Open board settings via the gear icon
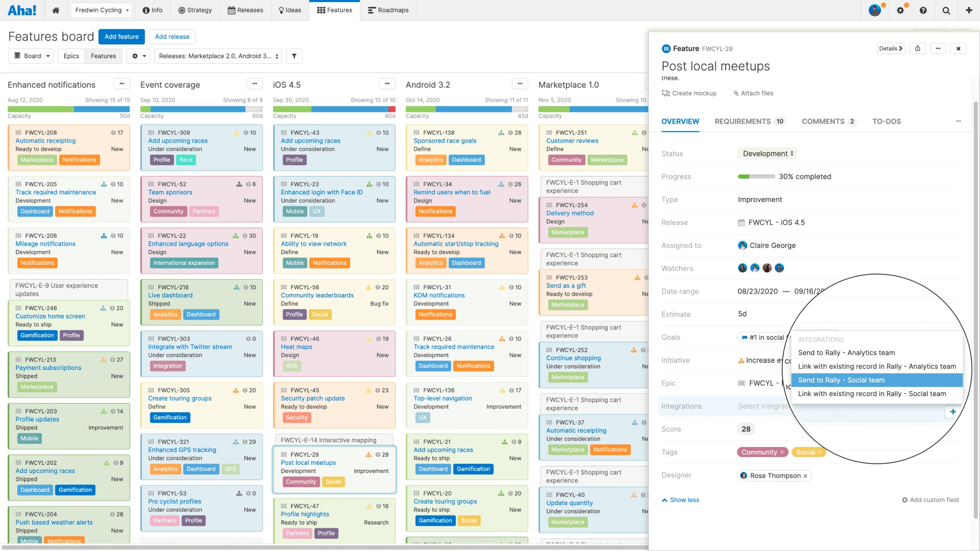The width and height of the screenshot is (980, 551). pos(135,56)
